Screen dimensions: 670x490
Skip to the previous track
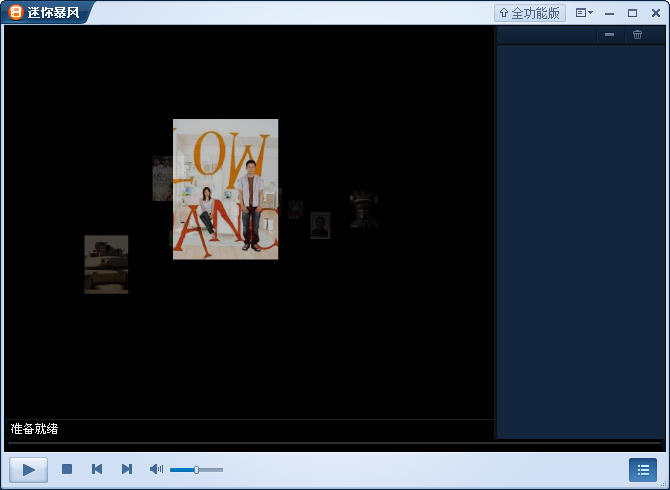97,469
